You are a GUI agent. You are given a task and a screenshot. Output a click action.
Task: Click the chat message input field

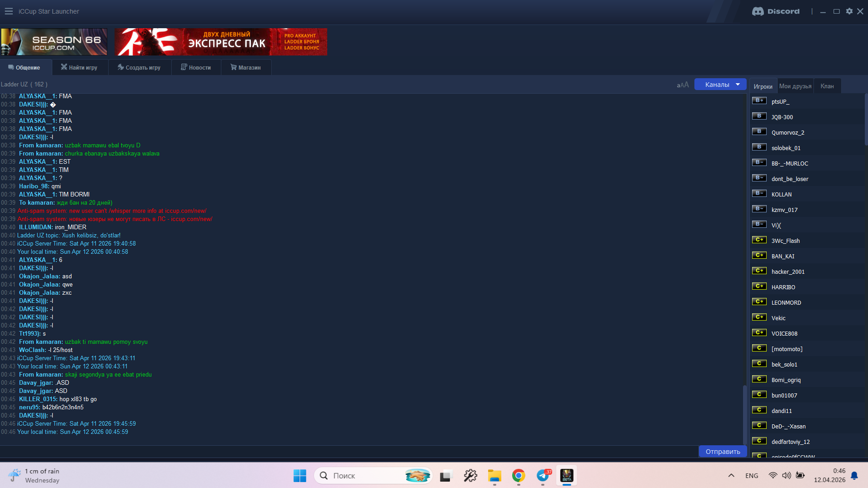click(x=349, y=452)
